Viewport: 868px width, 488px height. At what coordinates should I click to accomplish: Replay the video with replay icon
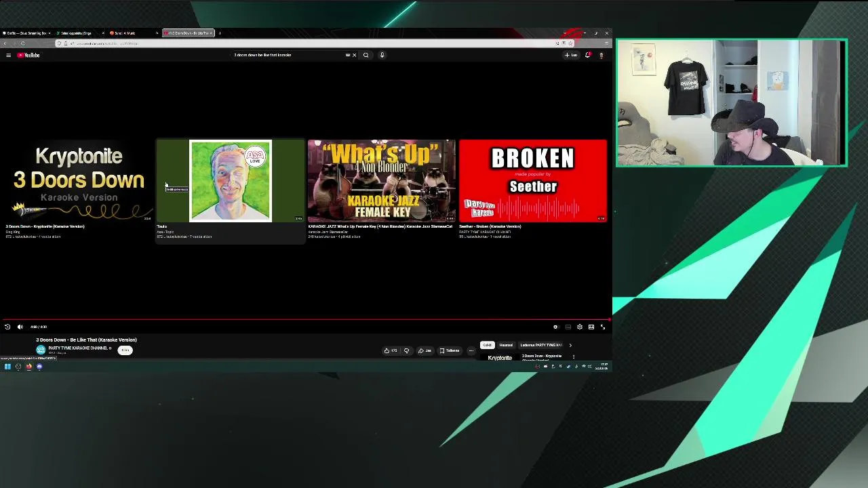[x=7, y=327]
